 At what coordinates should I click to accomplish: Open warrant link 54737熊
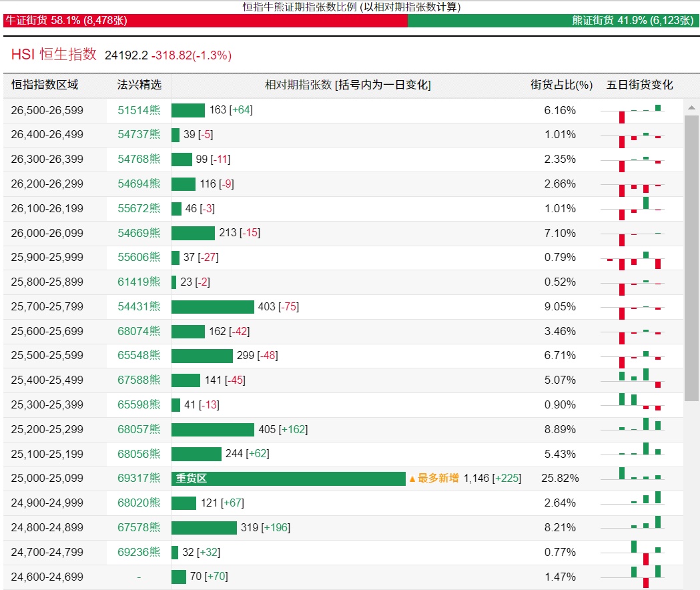click(x=139, y=135)
